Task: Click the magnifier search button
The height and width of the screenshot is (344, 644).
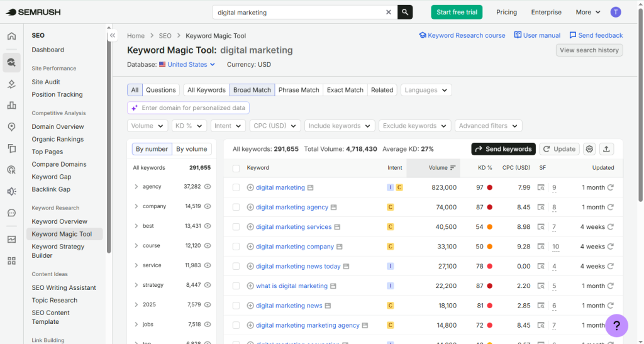Action: point(405,13)
